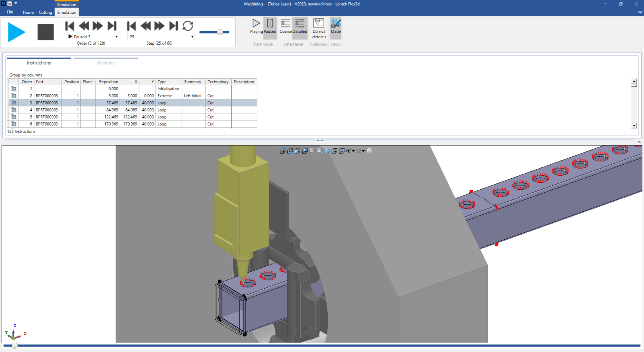Image resolution: width=644 pixels, height=352 pixels.
Task: Open the glasses view-style dropdown arrow
Action: [354, 151]
